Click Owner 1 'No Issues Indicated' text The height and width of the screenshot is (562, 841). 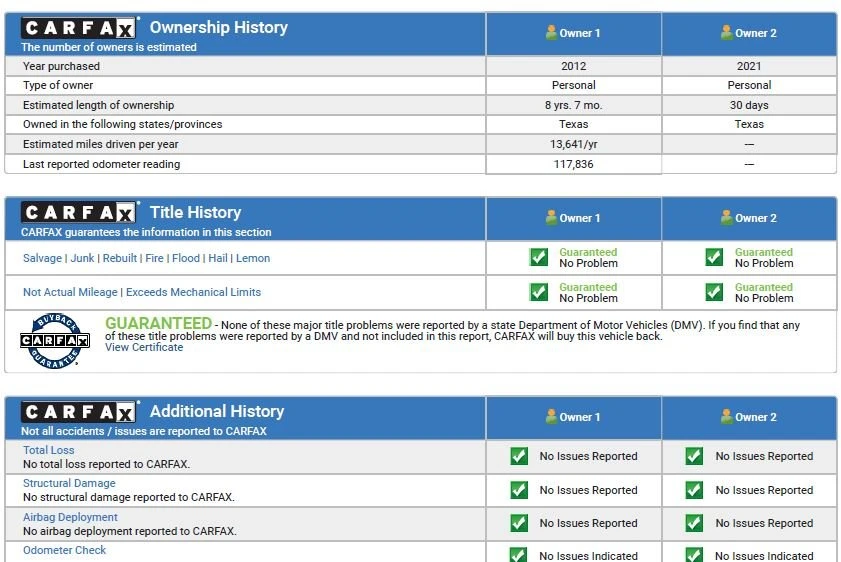click(588, 556)
